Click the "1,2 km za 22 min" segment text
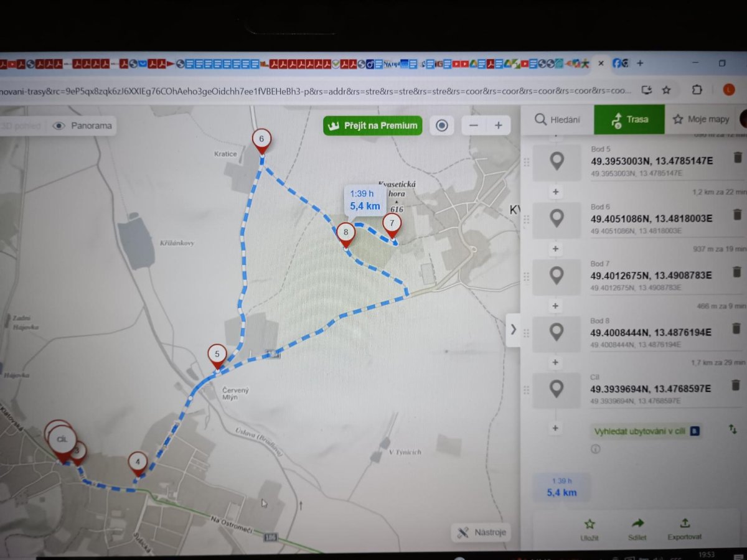This screenshot has height=560, width=747. pyautogui.click(x=718, y=192)
